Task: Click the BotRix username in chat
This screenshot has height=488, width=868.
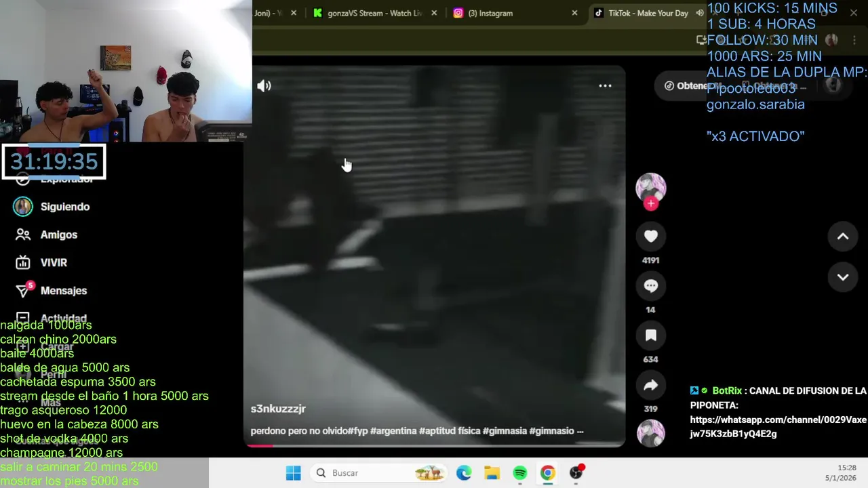Action: [727, 391]
